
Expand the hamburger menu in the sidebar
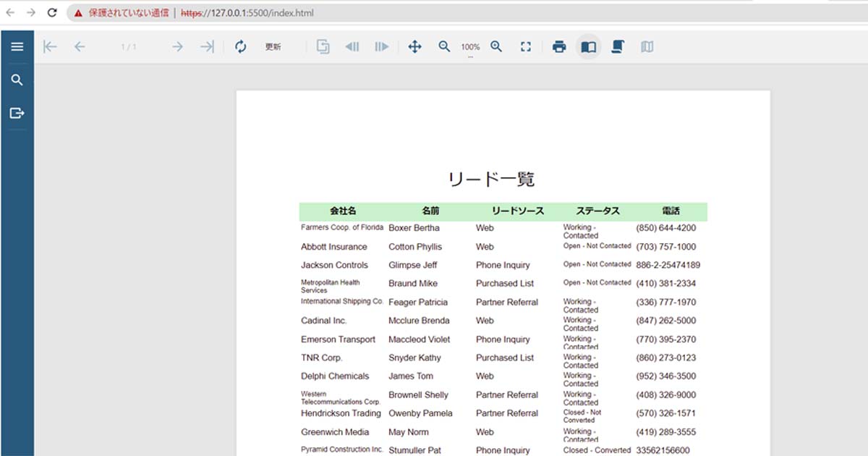[x=17, y=46]
